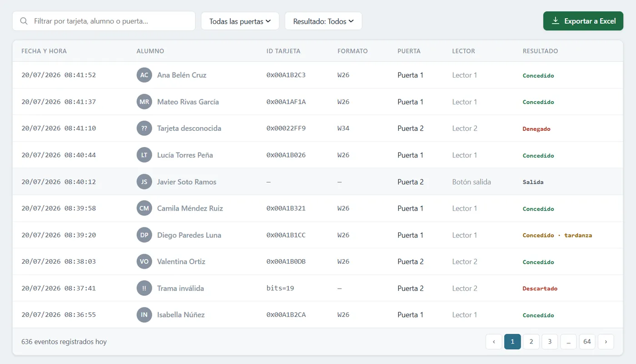The width and height of the screenshot is (636, 364).
Task: Click the name Isabella Núñez
Action: click(181, 315)
